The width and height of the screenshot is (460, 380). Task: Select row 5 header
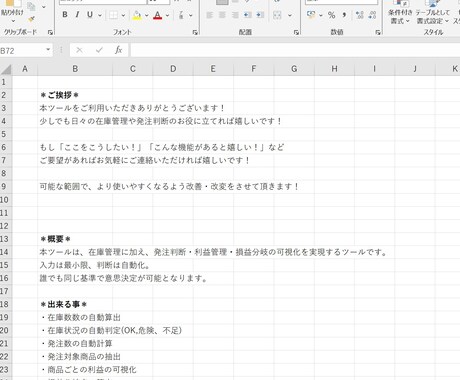pos(6,134)
